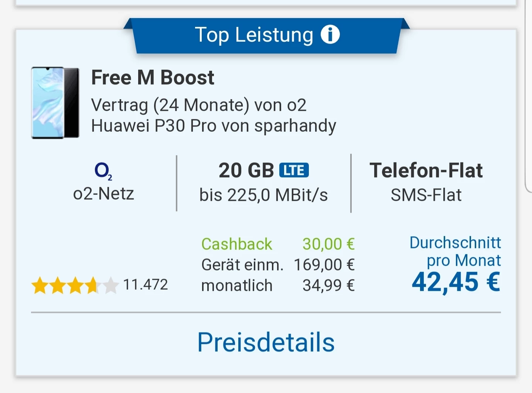The image size is (532, 393).
Task: Tap the LTE badge
Action: tap(294, 170)
